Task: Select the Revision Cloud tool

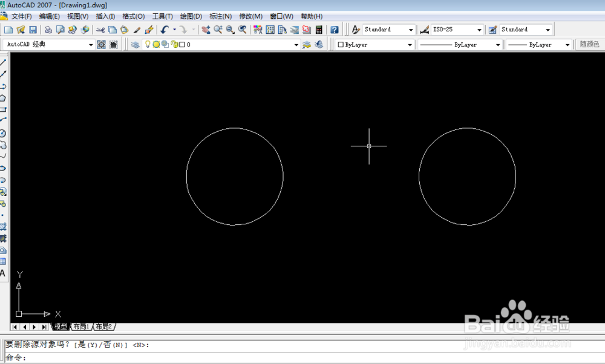Action: tap(3, 145)
